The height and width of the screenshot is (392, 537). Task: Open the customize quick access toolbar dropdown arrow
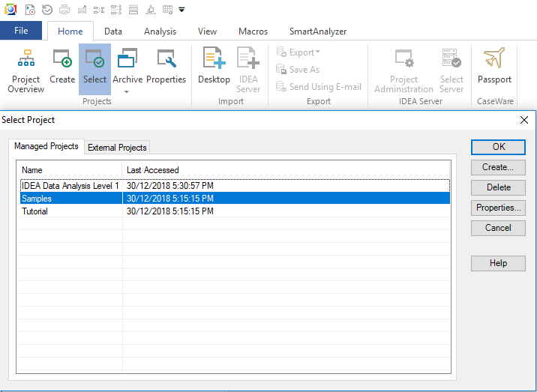click(181, 10)
